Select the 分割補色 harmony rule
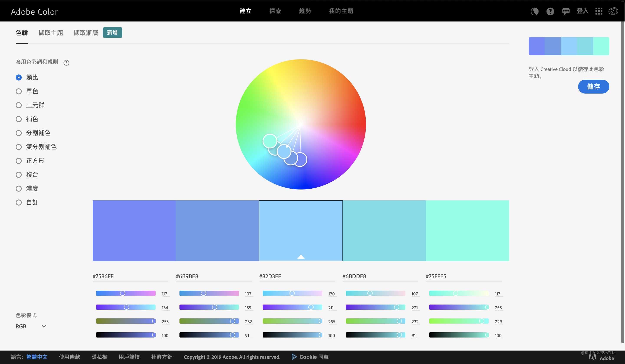The height and width of the screenshot is (364, 625). click(x=33, y=133)
